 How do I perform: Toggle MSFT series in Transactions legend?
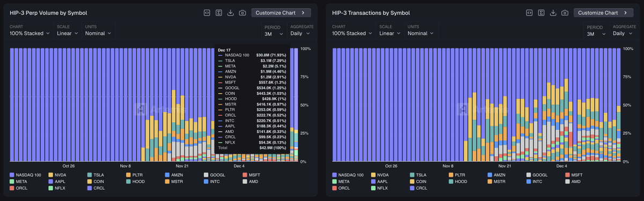coord(574,175)
